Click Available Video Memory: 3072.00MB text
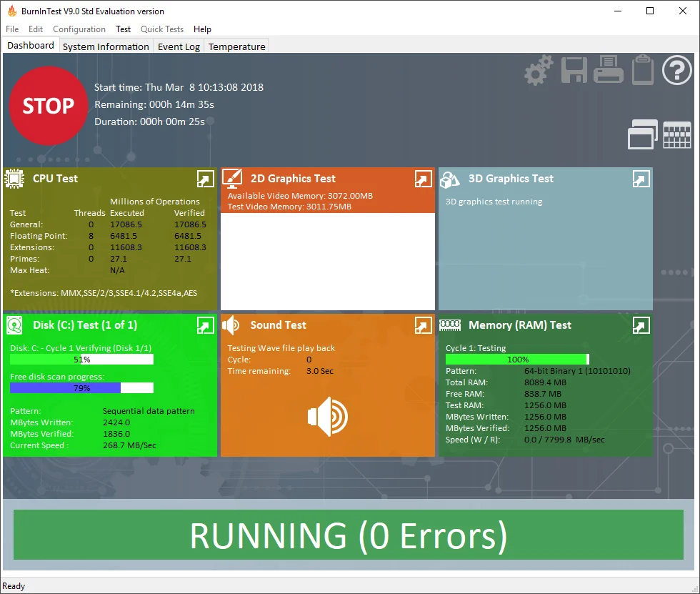700x594 pixels. [x=300, y=196]
